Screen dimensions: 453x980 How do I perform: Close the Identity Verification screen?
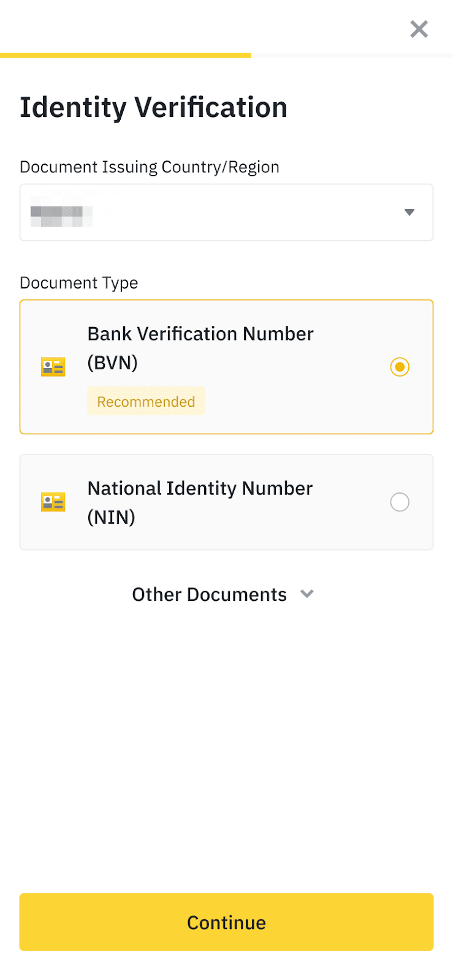coord(419,29)
